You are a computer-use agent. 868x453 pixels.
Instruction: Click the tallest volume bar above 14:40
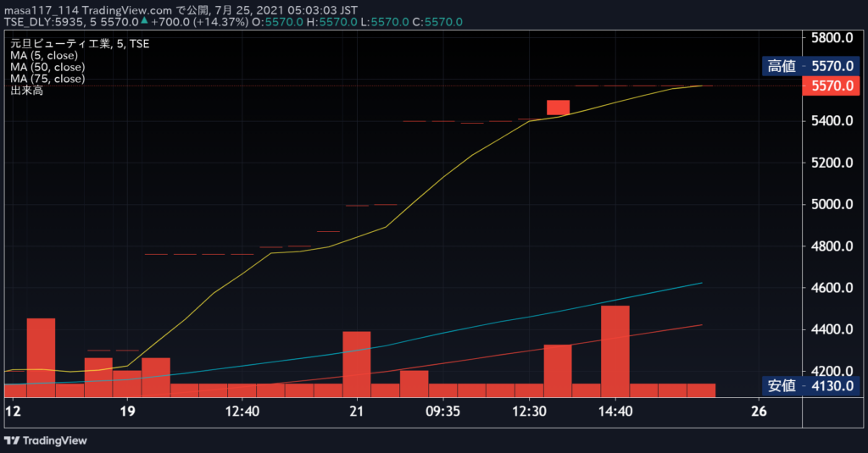(615, 351)
